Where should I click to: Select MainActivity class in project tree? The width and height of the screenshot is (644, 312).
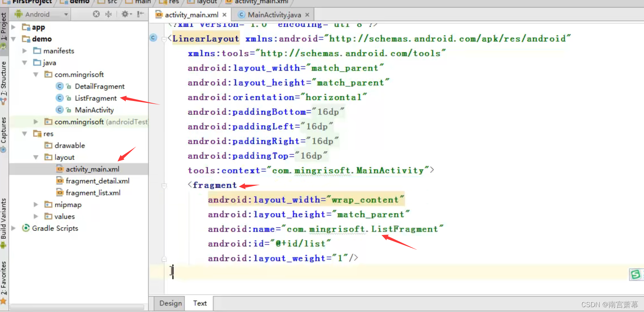coord(94,110)
